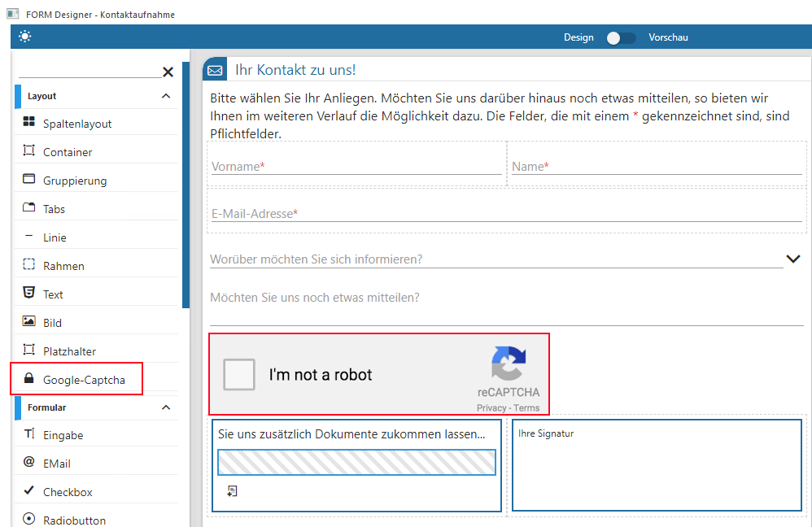Select the Platzhalter label
Image resolution: width=812 pixels, height=527 pixels.
tap(69, 351)
